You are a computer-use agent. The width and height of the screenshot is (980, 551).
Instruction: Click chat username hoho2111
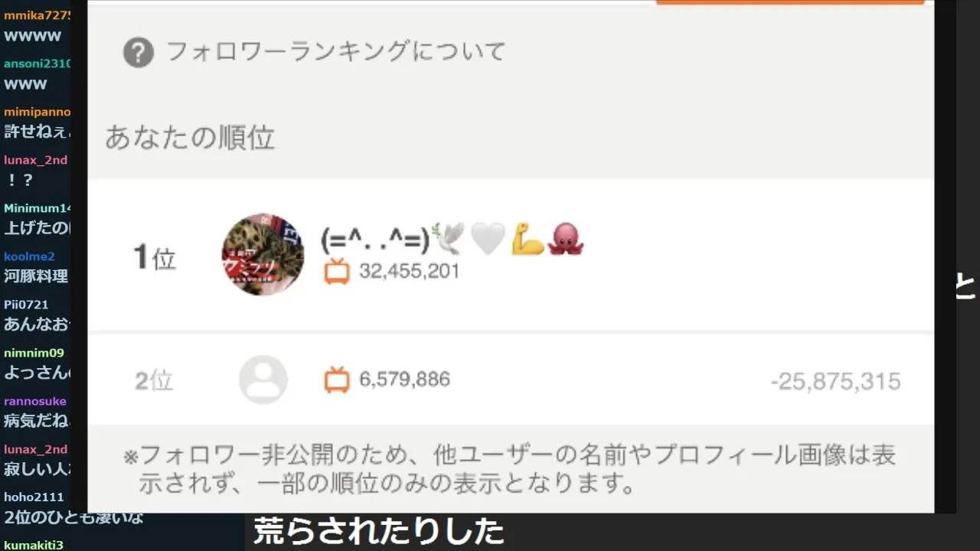click(34, 497)
